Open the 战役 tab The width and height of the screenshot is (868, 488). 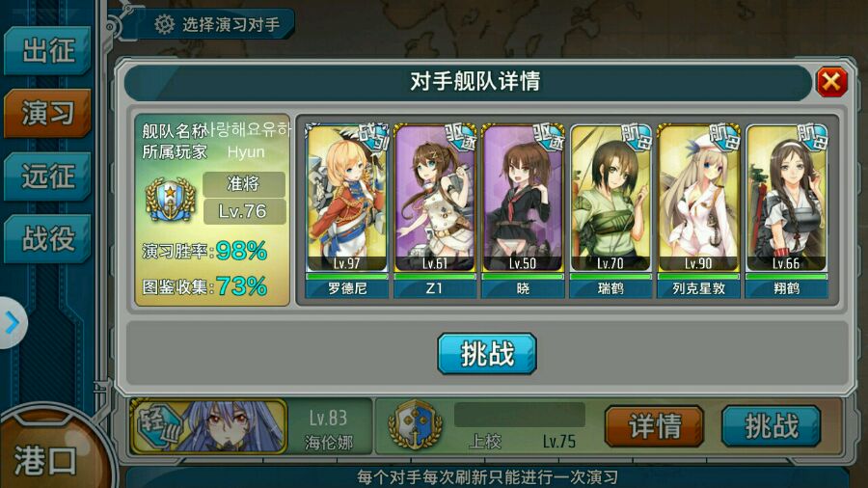pyautogui.click(x=47, y=238)
